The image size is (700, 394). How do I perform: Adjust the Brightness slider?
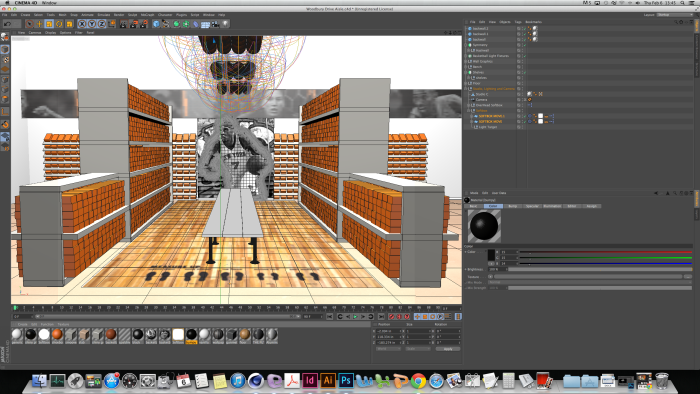click(600, 269)
